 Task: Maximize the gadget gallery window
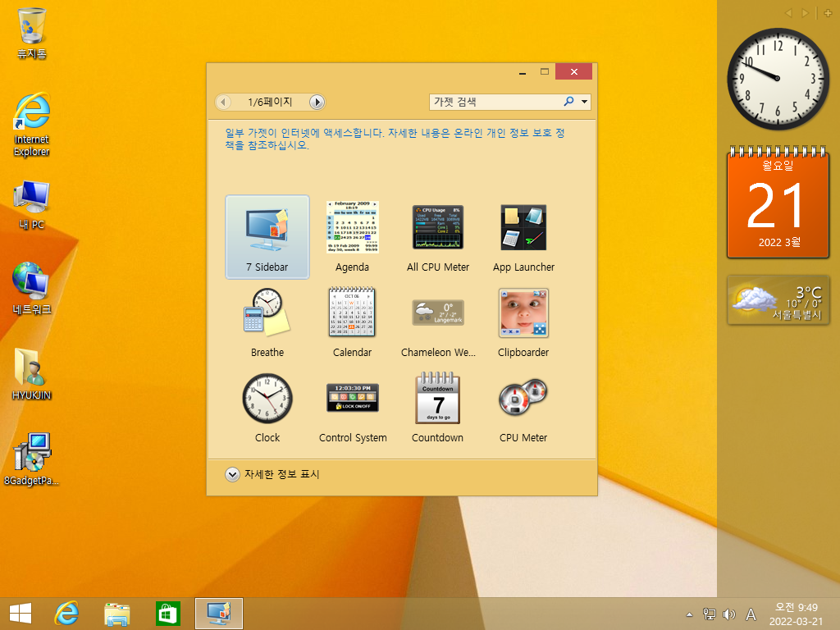(545, 72)
